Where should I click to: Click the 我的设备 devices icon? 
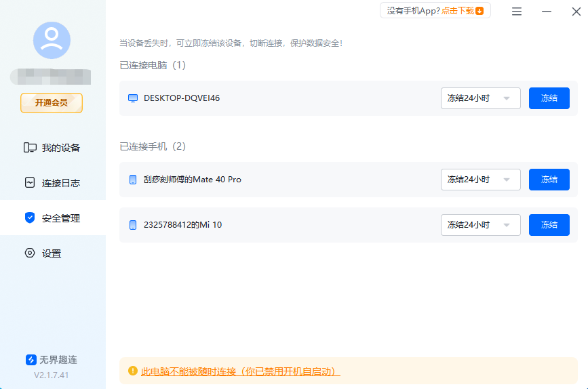coord(30,148)
